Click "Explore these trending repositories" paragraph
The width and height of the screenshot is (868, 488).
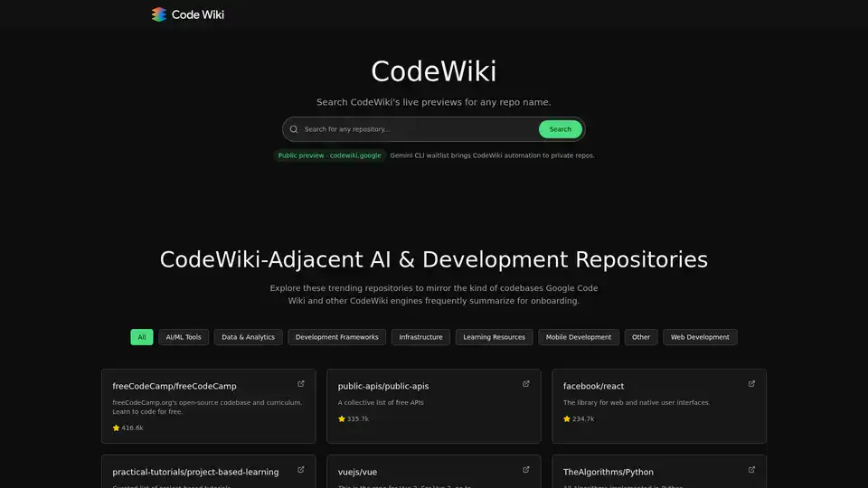pyautogui.click(x=434, y=295)
